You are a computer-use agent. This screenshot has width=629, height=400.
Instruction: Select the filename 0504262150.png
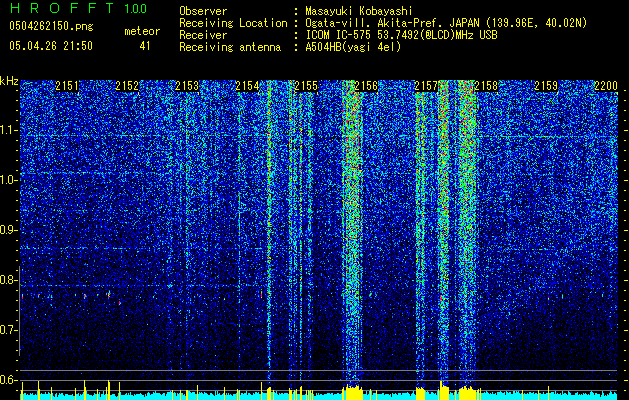coord(51,26)
